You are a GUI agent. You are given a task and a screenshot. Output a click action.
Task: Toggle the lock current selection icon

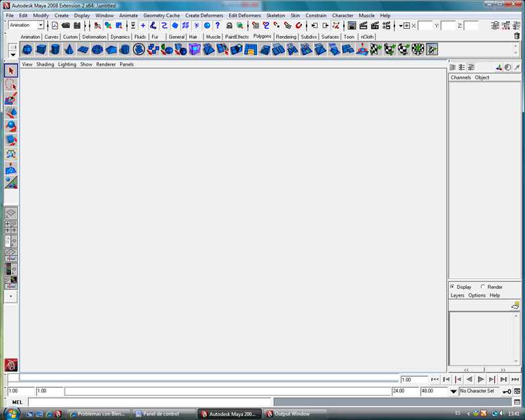point(229,26)
